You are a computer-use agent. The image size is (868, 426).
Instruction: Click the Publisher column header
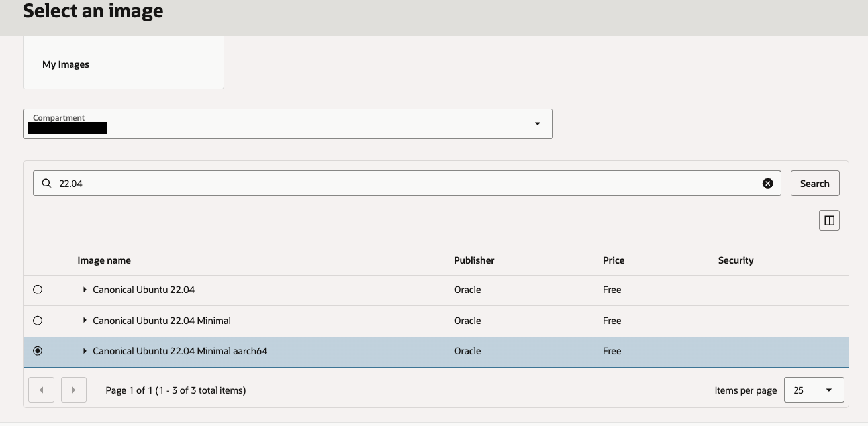point(474,260)
